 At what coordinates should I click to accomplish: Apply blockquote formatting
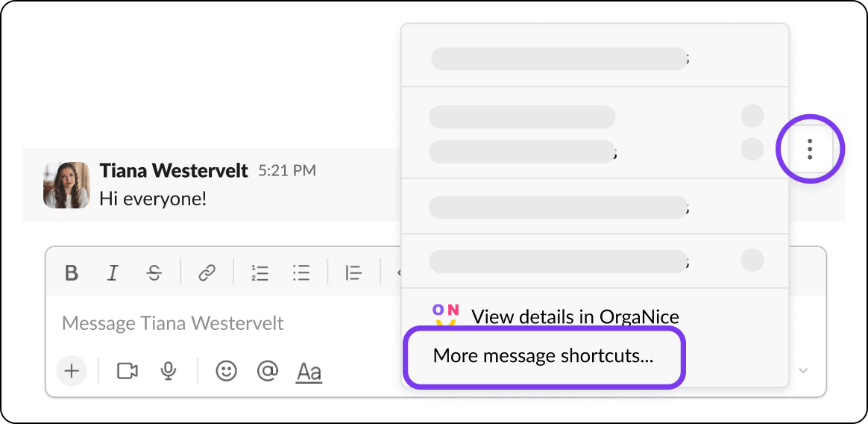point(353,272)
